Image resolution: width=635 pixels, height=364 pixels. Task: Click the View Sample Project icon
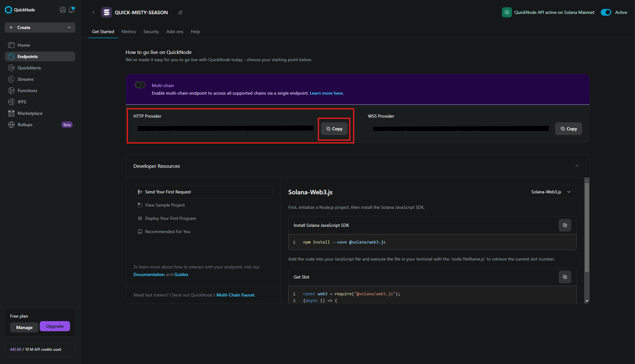click(140, 205)
